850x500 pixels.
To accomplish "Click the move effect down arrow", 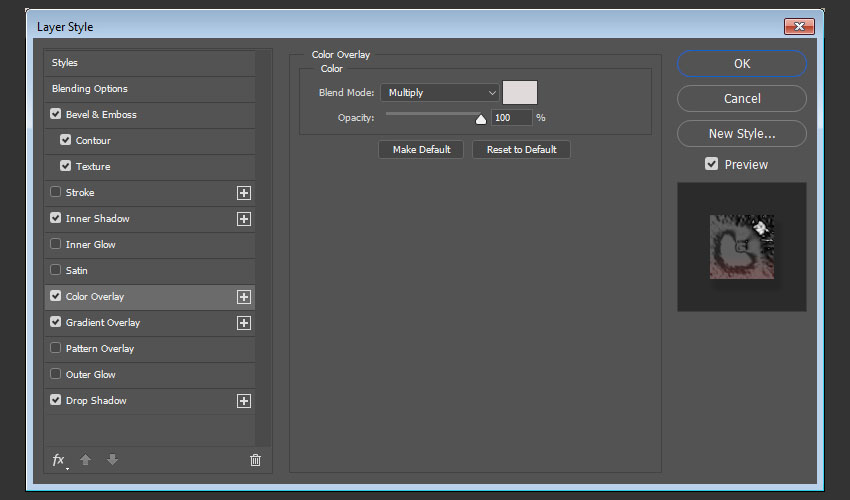I will (x=112, y=460).
